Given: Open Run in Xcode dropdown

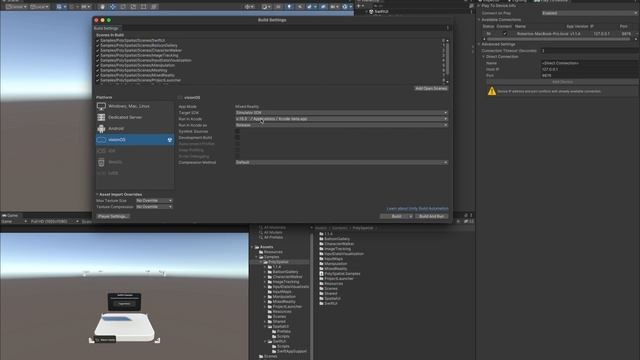Looking at the screenshot, I should 341,119.
